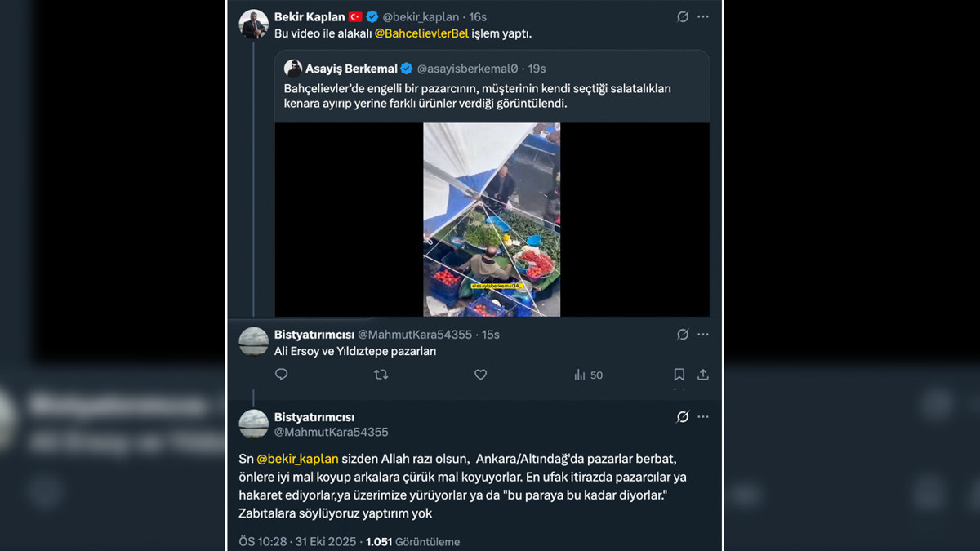Click the repost icon under Bistyatırımcısı's reply
The height and width of the screenshot is (551, 980).
click(x=381, y=375)
